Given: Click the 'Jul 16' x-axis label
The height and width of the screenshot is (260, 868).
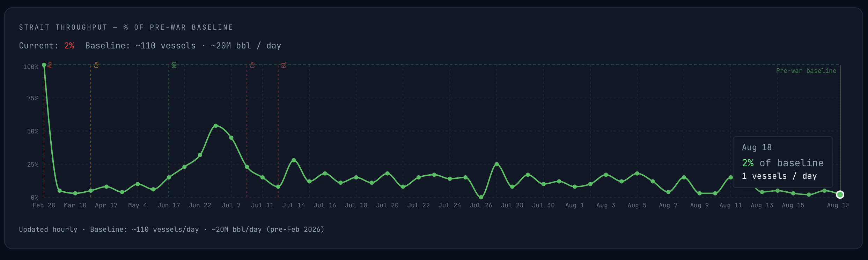Looking at the screenshot, I should [325, 205].
